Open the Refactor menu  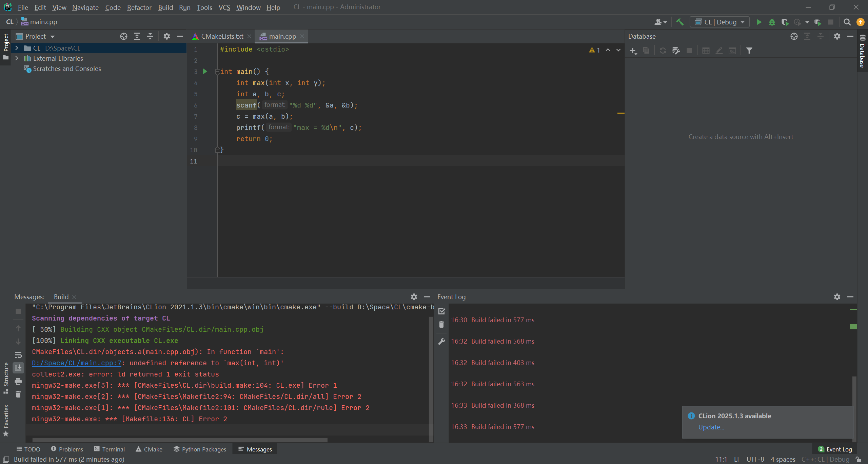point(139,7)
